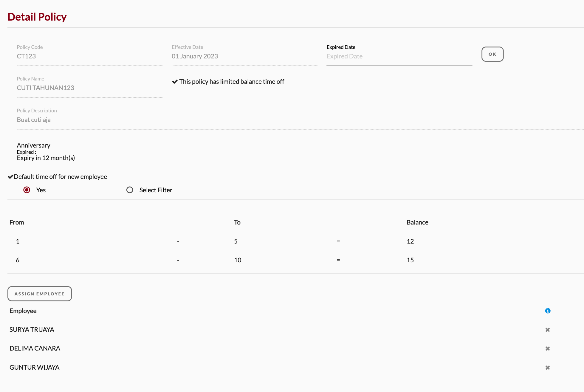Toggle the limited balance time off checkmark
The width and height of the screenshot is (584, 392).
175,82
